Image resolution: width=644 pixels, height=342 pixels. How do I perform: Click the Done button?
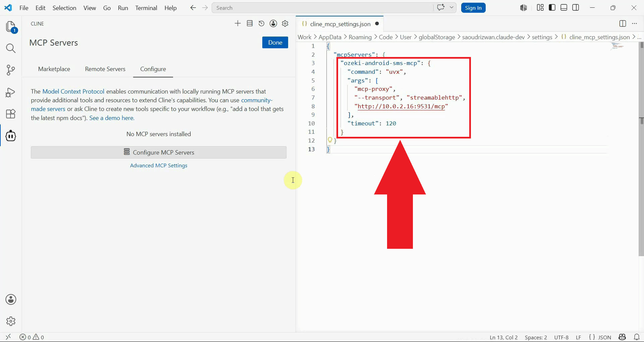(275, 43)
